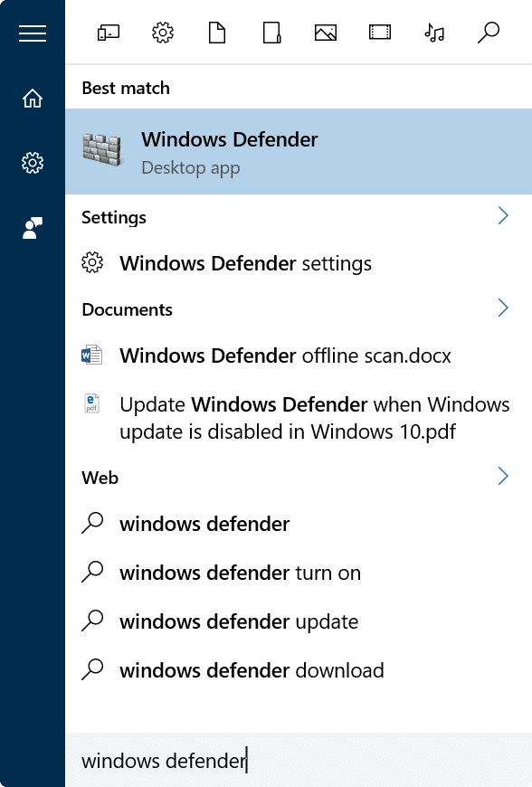The width and height of the screenshot is (532, 787).
Task: Click the magnifier icon beside 'windows defender update'
Action: (x=92, y=621)
